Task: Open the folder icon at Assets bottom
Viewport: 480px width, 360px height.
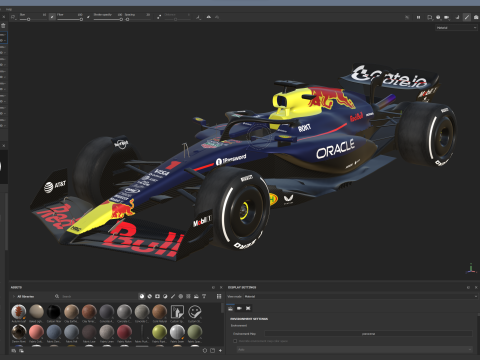Action: click(x=213, y=350)
